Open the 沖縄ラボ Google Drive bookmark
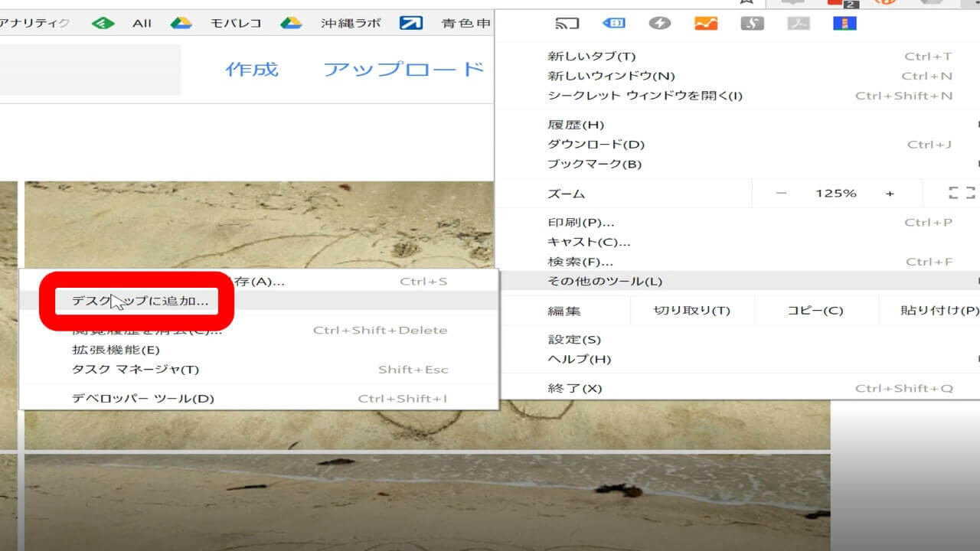This screenshot has width=980, height=551. click(331, 23)
